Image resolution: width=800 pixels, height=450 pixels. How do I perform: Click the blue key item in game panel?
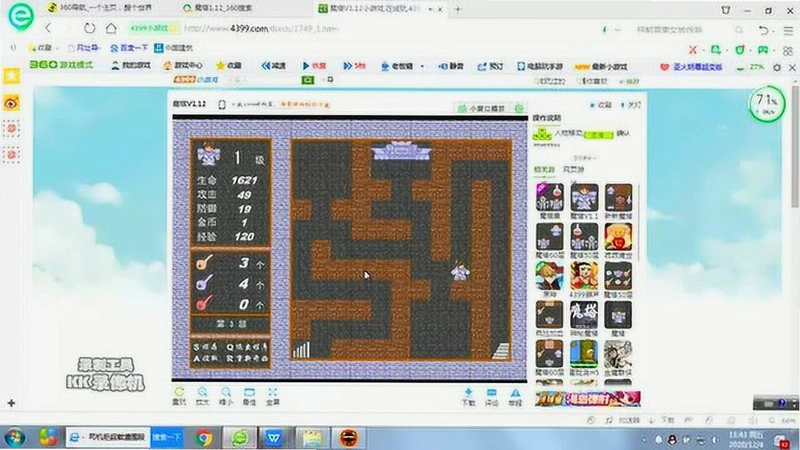[204, 282]
